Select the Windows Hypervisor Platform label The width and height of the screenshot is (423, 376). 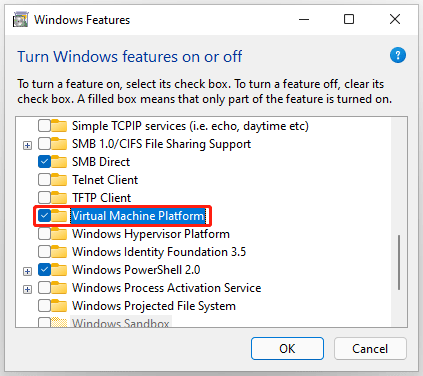click(x=151, y=234)
